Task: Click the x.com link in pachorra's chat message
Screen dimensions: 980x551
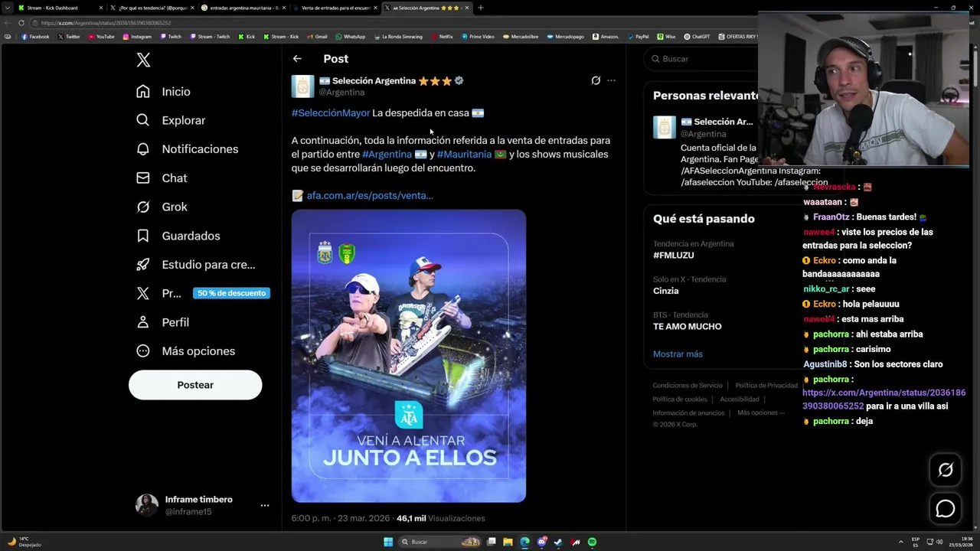Action: [884, 399]
